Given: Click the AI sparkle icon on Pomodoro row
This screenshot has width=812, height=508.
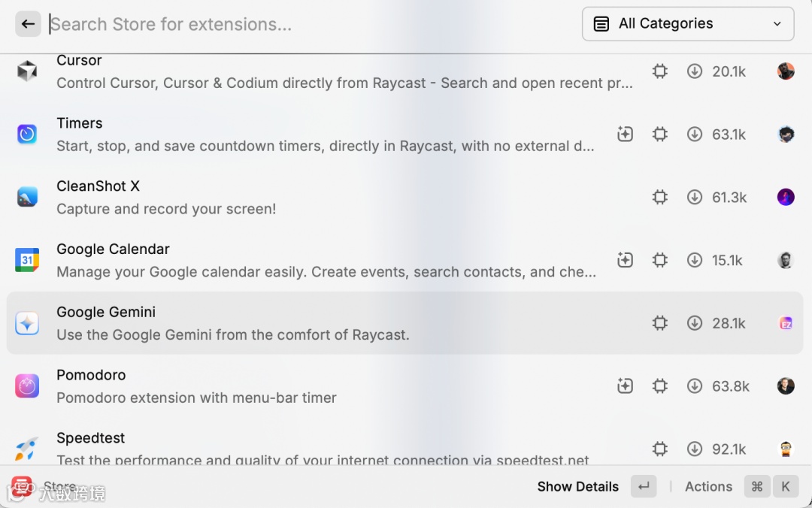Looking at the screenshot, I should coord(625,386).
